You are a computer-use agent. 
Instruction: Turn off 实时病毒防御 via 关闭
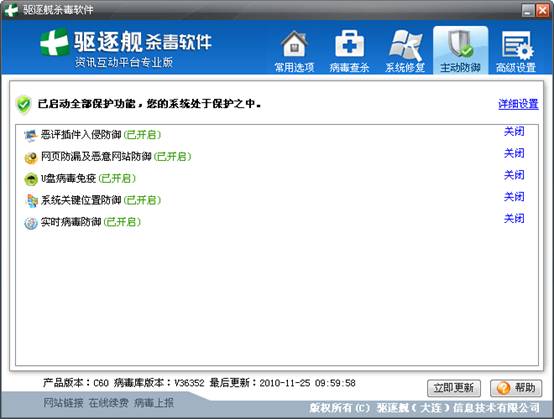(x=514, y=219)
